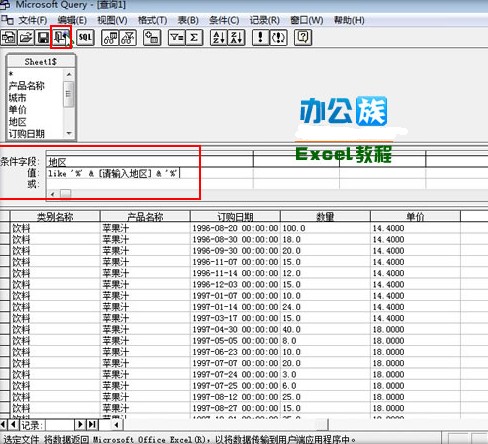Click the cell 1996-08-20 00:00:00
The height and width of the screenshot is (444, 488).
tap(235, 228)
